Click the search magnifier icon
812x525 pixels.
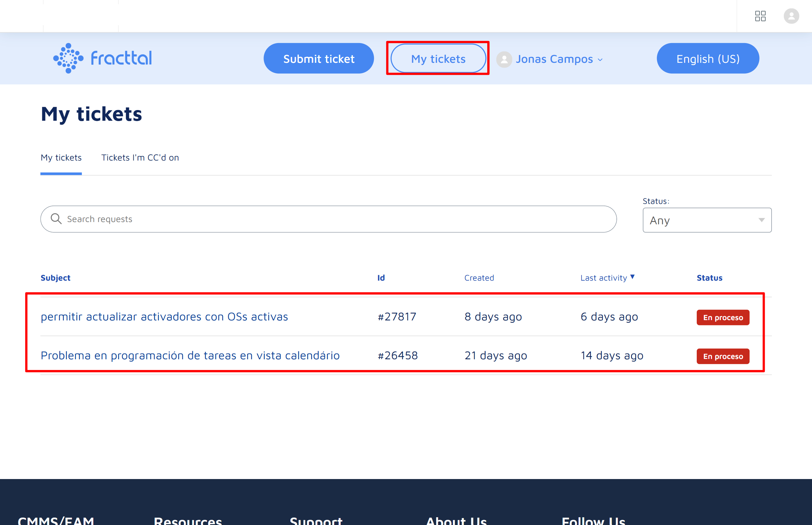pos(56,219)
